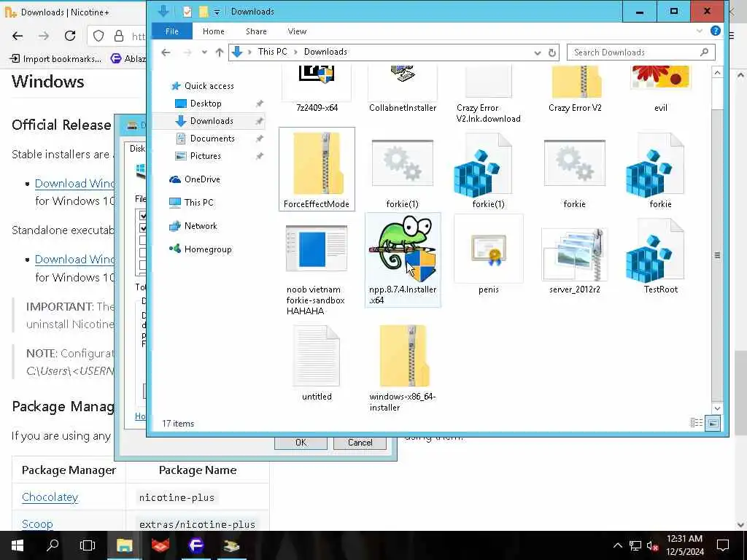
Task: Show hidden system tray icons
Action: 617,545
